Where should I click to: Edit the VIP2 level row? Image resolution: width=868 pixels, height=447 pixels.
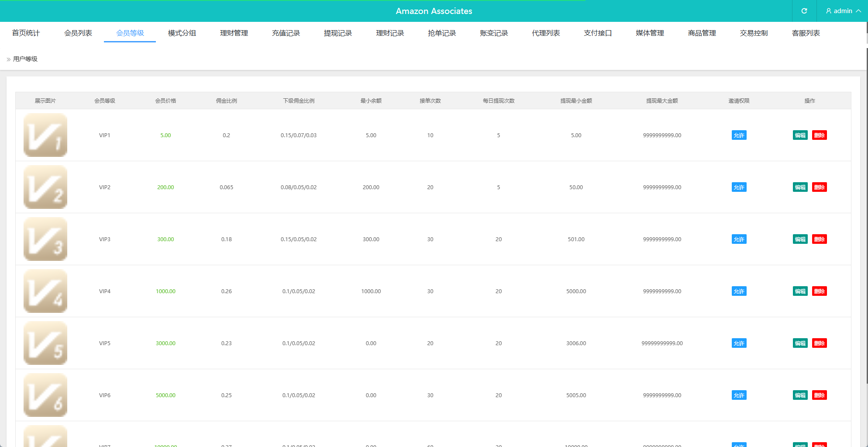(x=800, y=187)
